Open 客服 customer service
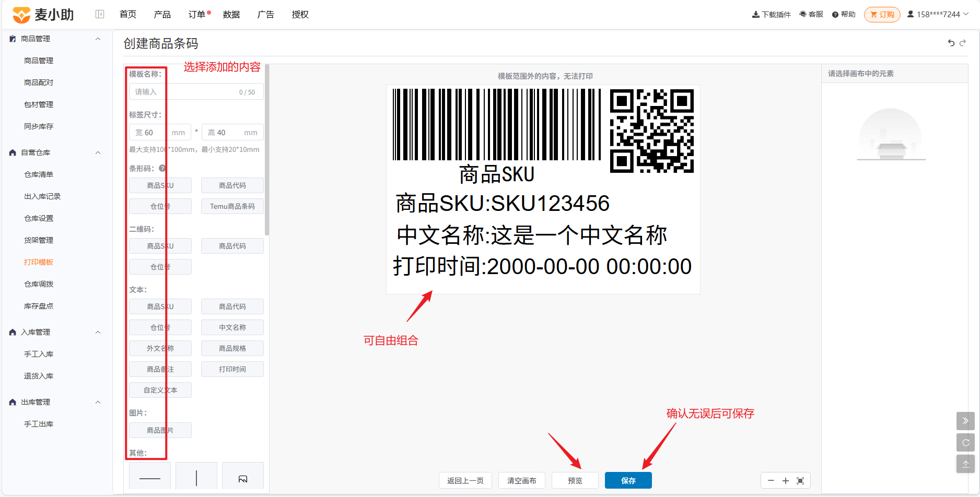The width and height of the screenshot is (980, 497). pos(811,15)
